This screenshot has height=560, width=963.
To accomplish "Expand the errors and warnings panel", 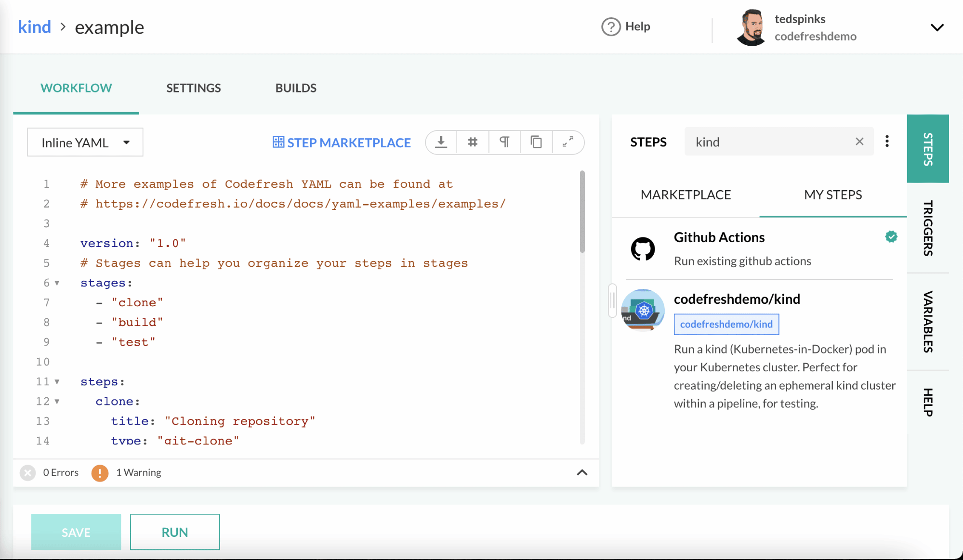I will coord(582,472).
